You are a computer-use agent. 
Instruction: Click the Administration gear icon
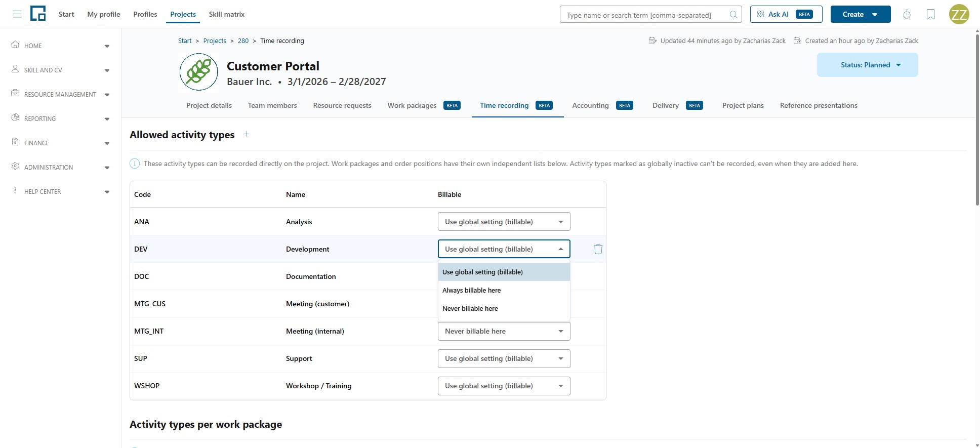[x=15, y=166]
